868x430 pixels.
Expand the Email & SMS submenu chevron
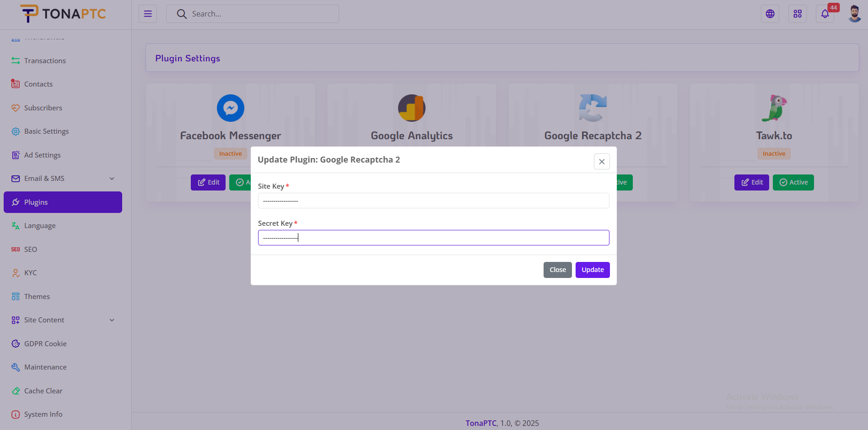[x=112, y=179]
